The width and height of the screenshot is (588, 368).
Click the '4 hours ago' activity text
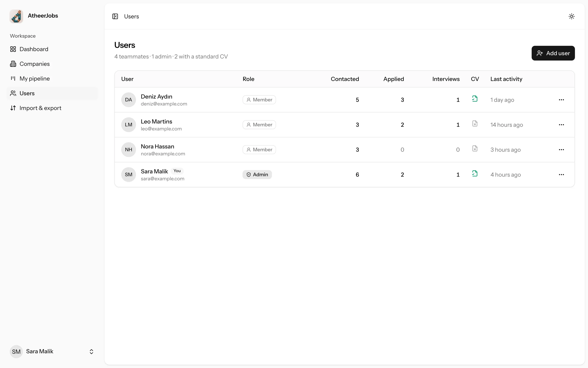pos(506,175)
